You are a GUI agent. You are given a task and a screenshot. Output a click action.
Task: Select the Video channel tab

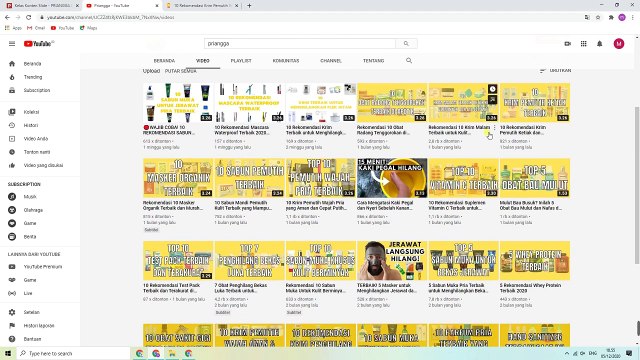tap(202, 60)
